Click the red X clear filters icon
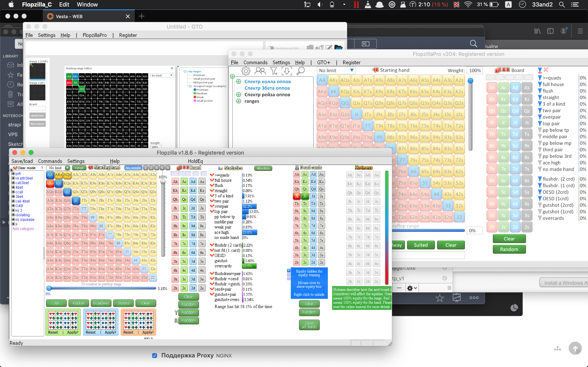Screen dimensions: 588x367 [546, 70]
